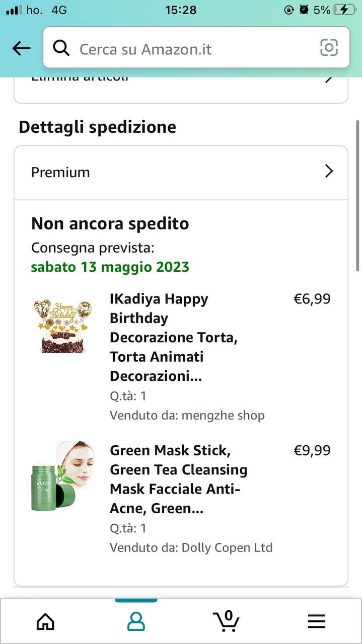Viewport: 362px width, 644px height.
Task: Tap seller name Dolly Copen Ltd
Action: pyautogui.click(x=227, y=547)
